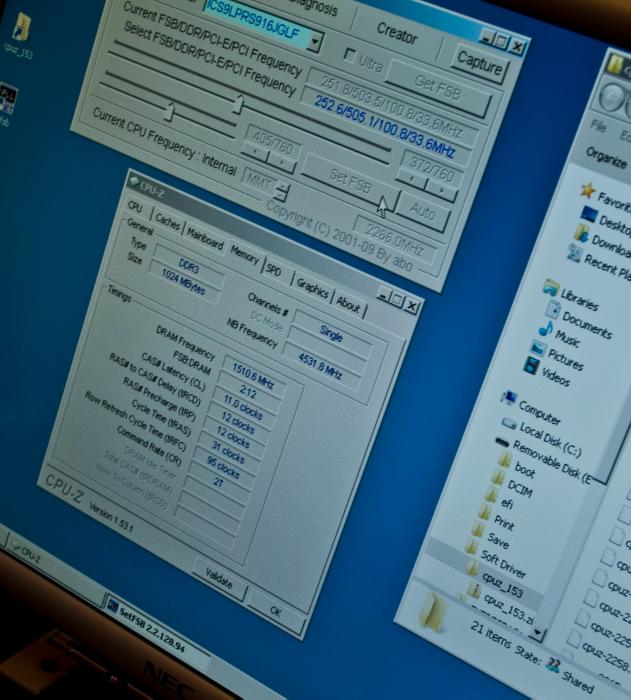Click the Computer monitor icon
Image resolution: width=631 pixels, height=700 pixels.
pyautogui.click(x=509, y=398)
